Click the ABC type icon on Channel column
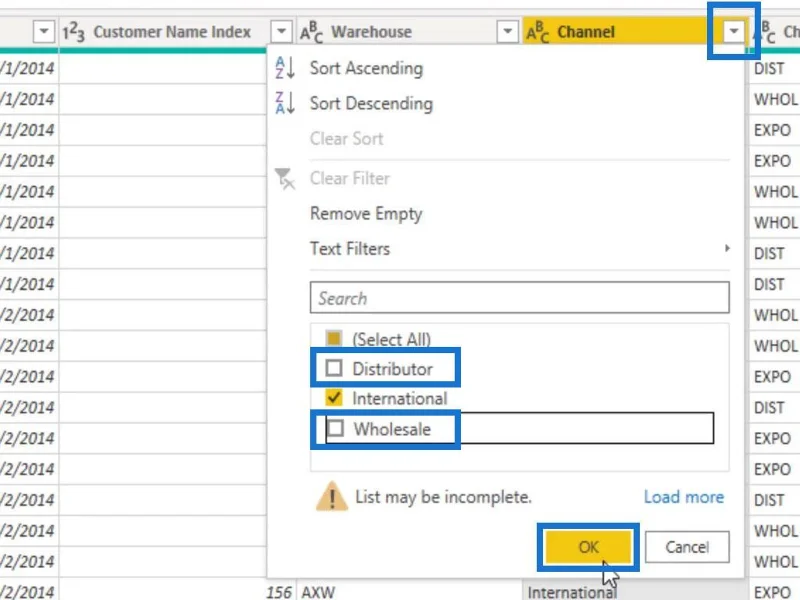The height and width of the screenshot is (600, 800). pos(537,32)
